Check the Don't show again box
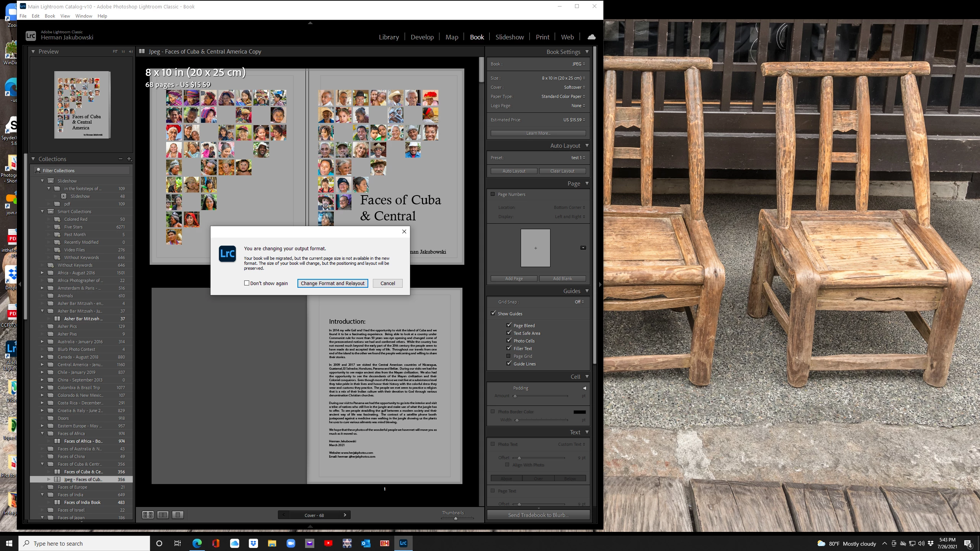Screen dimensions: 980x551 click(x=247, y=283)
